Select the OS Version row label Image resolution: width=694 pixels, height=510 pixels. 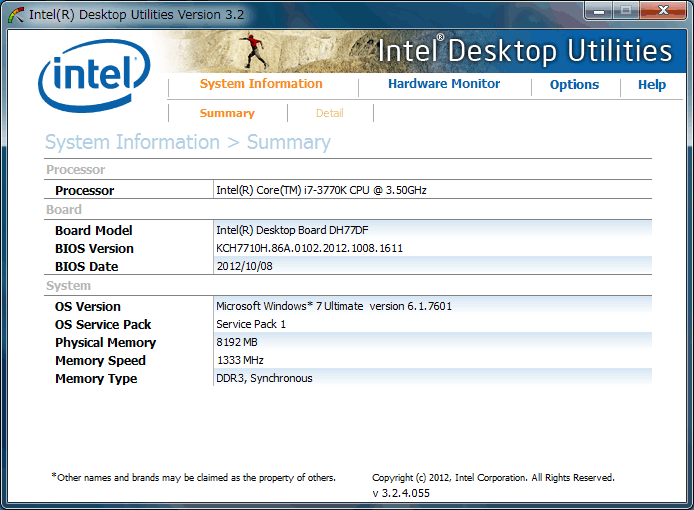(x=88, y=307)
